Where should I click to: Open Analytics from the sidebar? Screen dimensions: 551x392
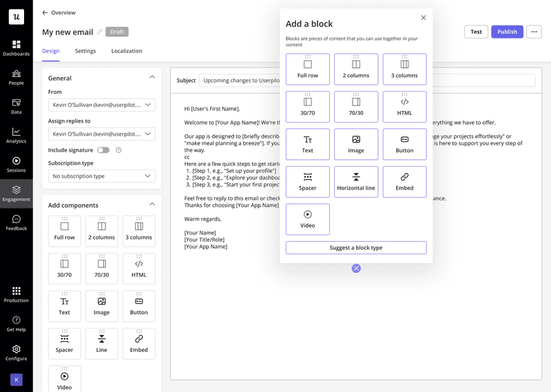click(16, 135)
